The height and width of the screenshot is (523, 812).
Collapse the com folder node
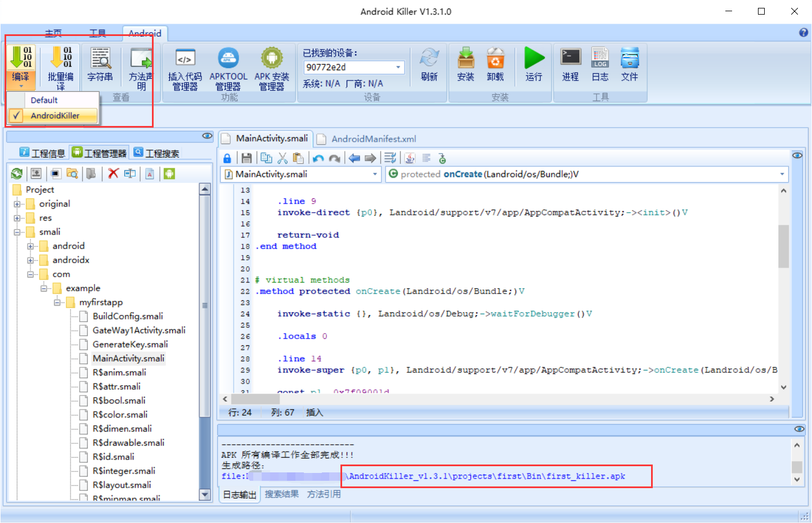tap(30, 274)
